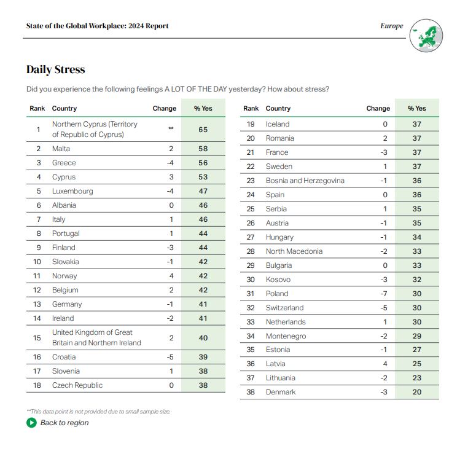Click the Northern Cyprus country entry
Image resolution: width=476 pixels, height=451 pixels.
[94, 129]
